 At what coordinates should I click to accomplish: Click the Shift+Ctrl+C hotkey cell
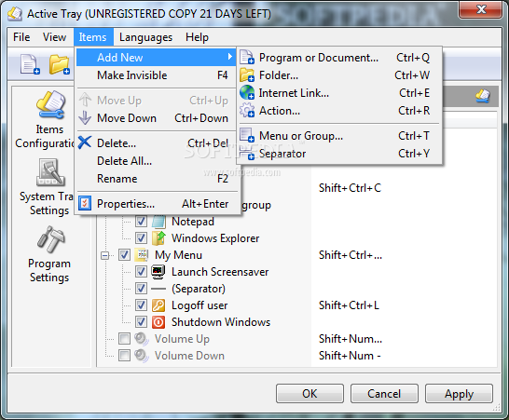click(x=350, y=188)
